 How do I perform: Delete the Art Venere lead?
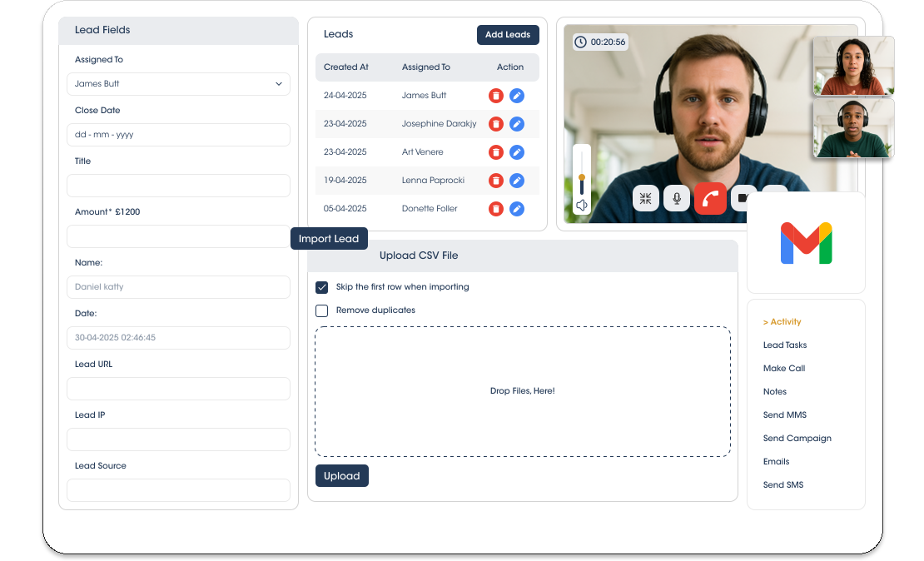pos(495,152)
